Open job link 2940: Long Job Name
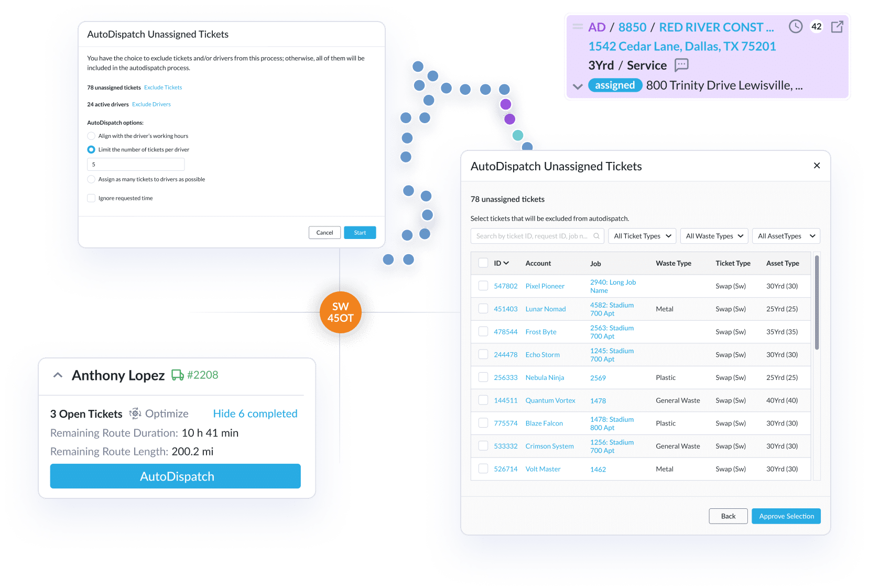Viewport: 869px width, 588px height. click(613, 286)
